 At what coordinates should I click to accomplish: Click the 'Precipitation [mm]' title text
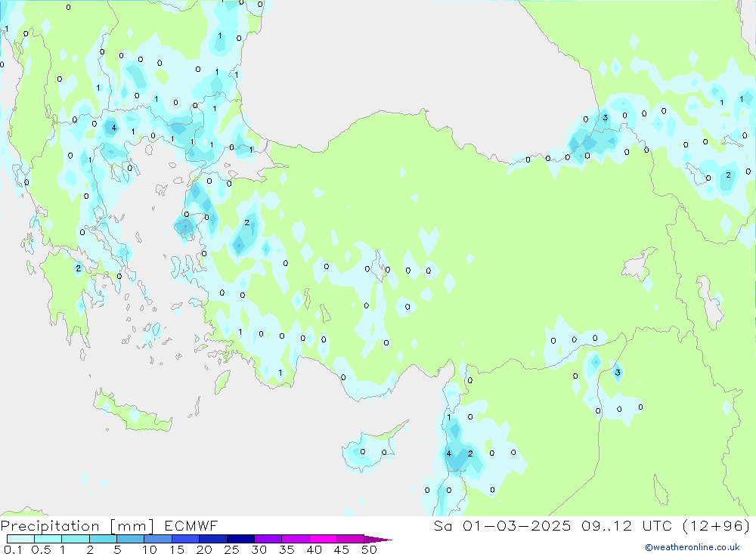pos(77,526)
